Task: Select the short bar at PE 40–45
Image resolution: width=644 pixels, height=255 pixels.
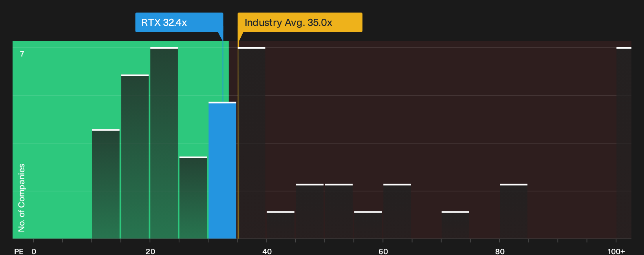Action: click(x=281, y=225)
